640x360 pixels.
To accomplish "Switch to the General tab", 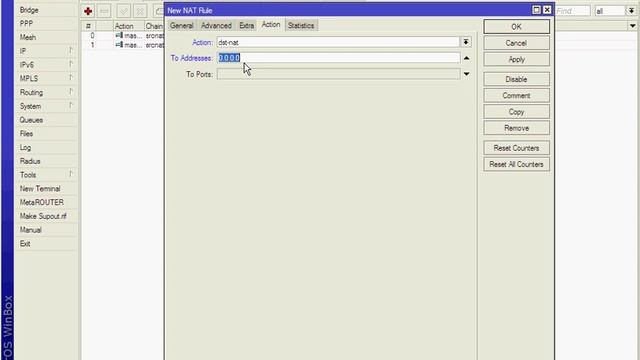I will tap(182, 25).
